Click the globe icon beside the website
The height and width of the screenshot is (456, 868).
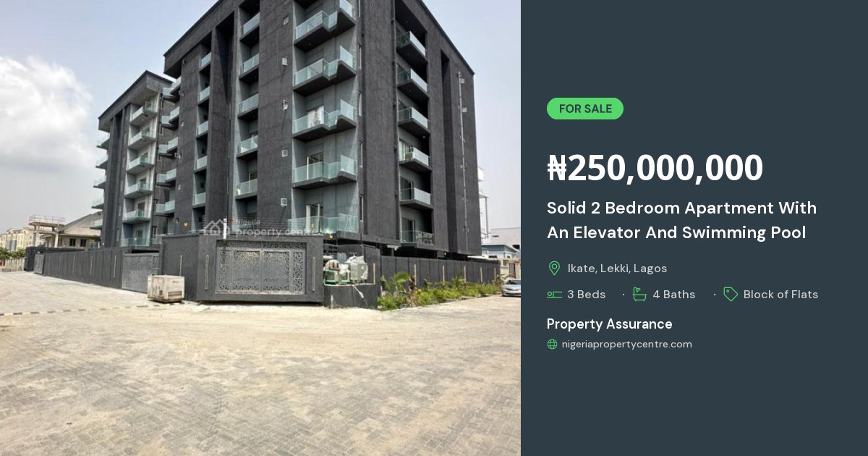552,345
